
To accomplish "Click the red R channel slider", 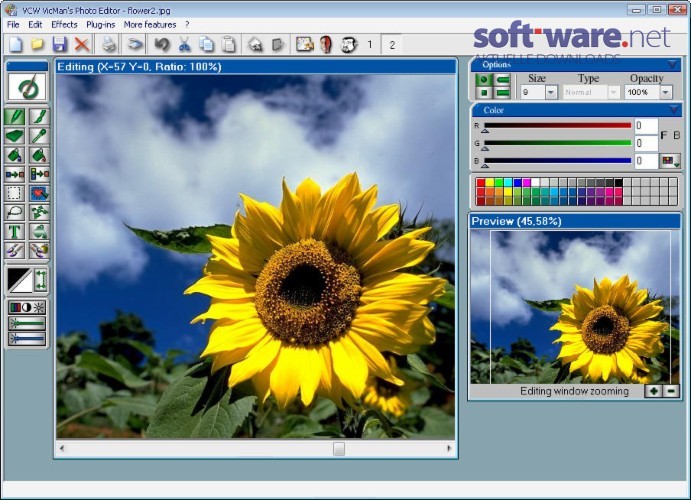I will click(557, 126).
